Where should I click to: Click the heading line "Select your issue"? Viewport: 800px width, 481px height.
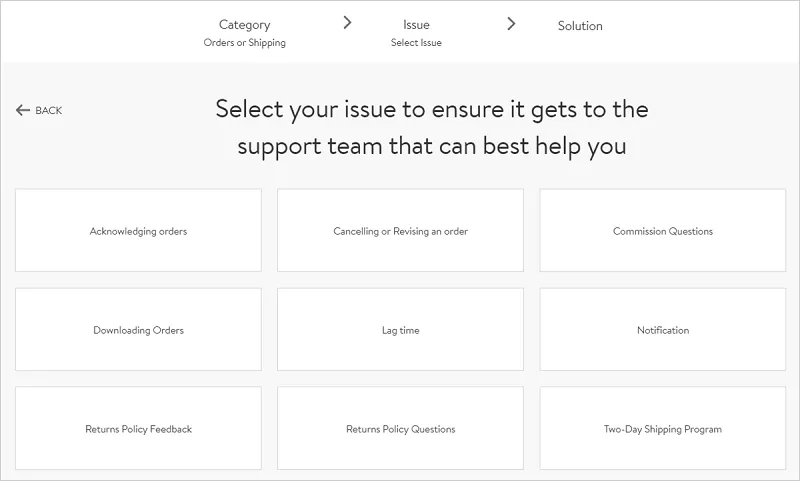(431, 109)
